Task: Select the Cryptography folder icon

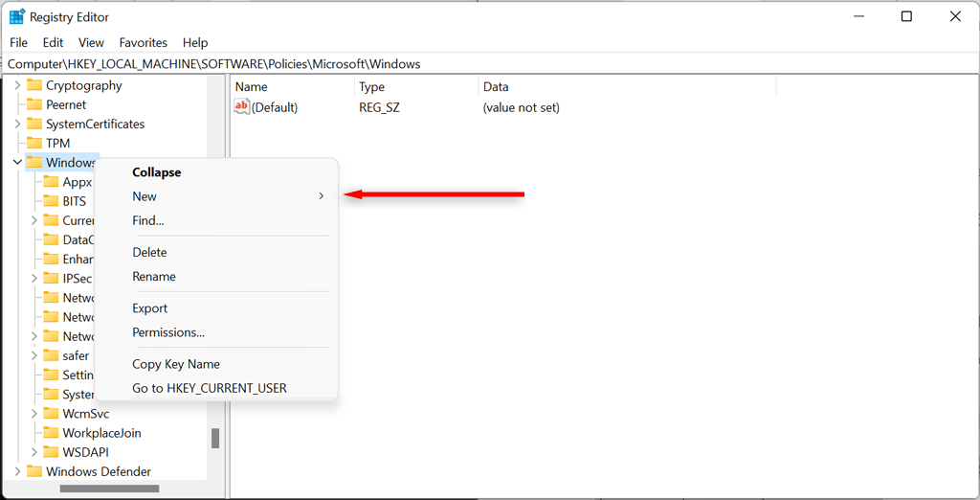Action: (34, 85)
